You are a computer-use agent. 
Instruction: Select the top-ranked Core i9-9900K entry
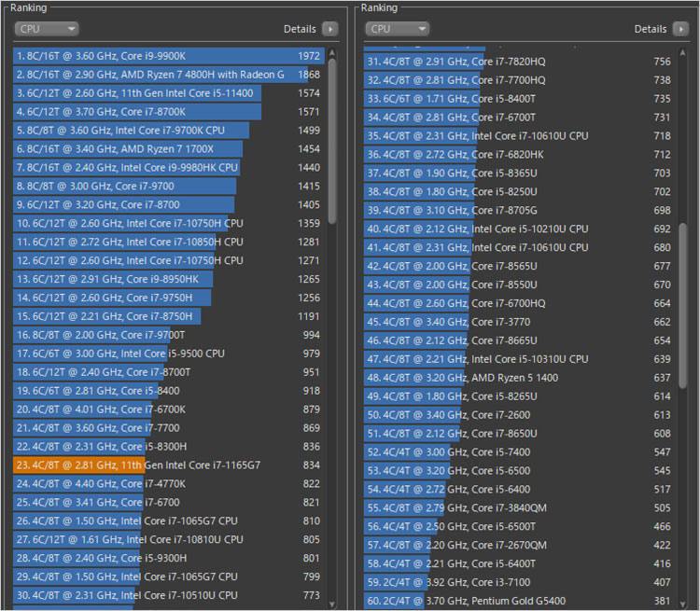click(168, 56)
